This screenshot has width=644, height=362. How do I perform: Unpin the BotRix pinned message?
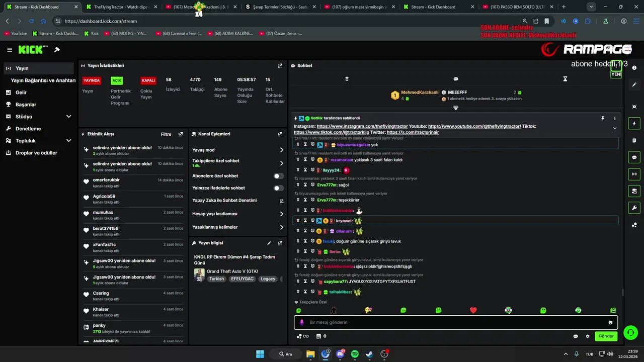click(x=602, y=118)
